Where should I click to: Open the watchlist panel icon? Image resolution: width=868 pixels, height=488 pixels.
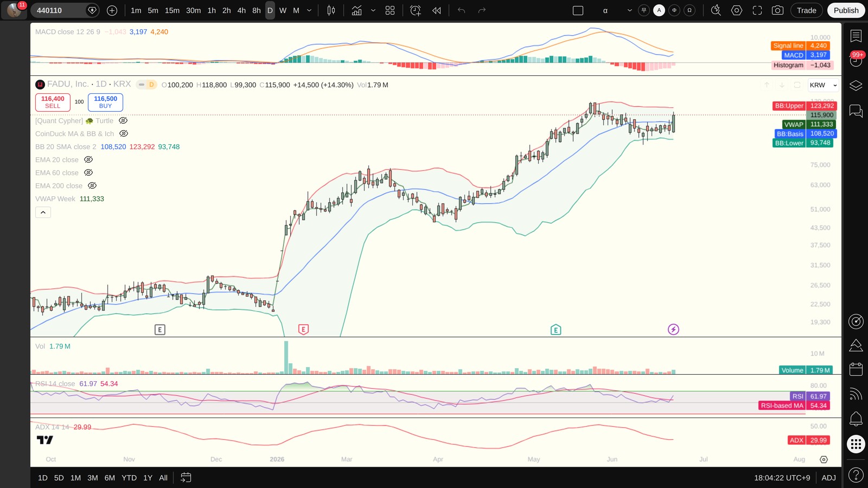(x=856, y=36)
